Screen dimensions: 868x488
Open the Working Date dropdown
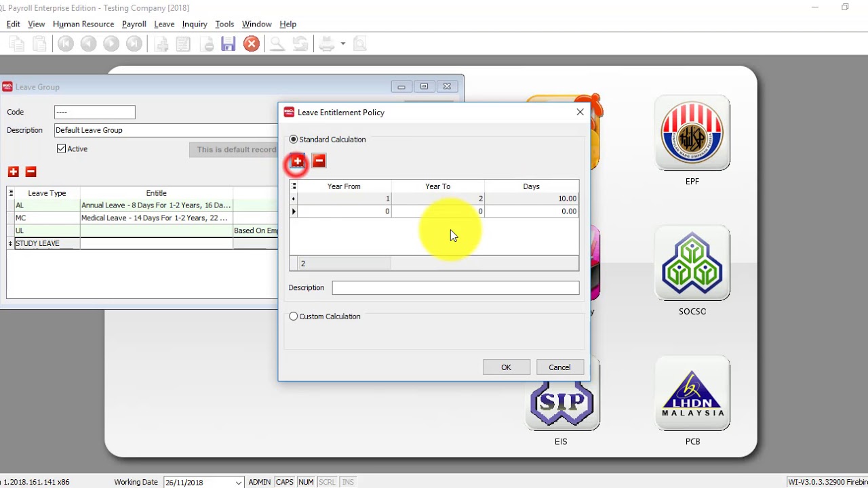pos(238,483)
